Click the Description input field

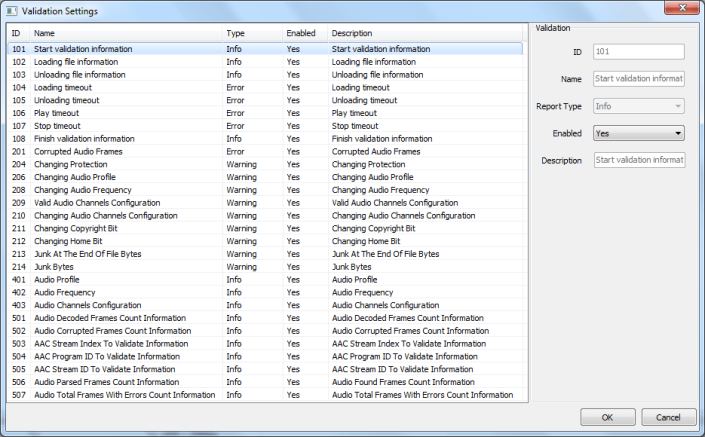coord(639,160)
